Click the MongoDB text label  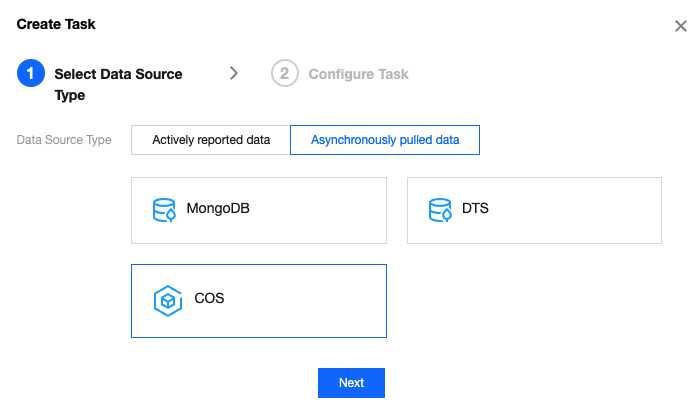218,210
